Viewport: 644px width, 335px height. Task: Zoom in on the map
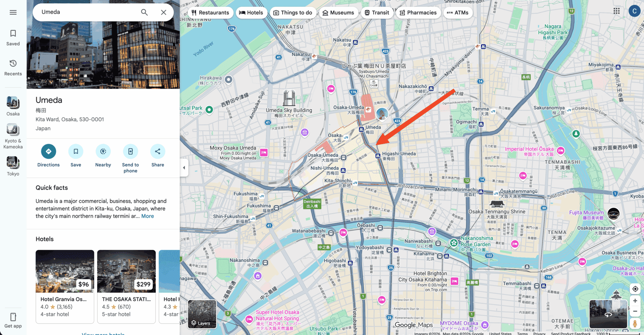635,300
